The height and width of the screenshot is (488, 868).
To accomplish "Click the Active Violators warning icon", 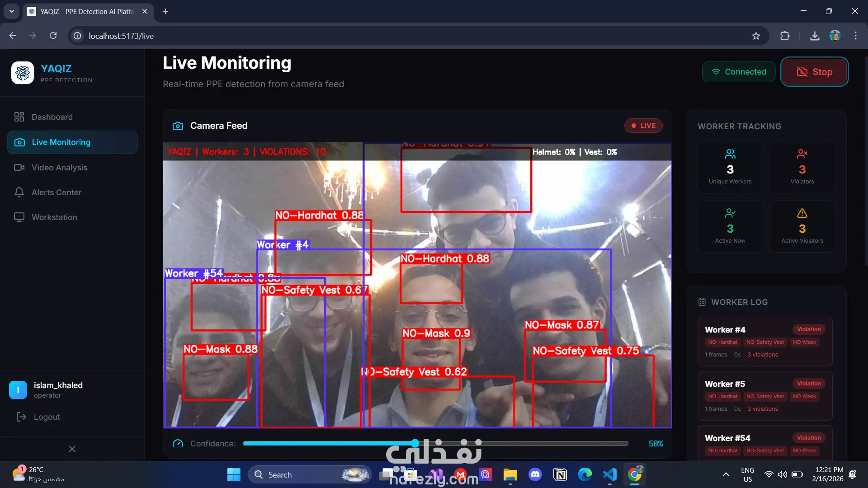I will 802,213.
